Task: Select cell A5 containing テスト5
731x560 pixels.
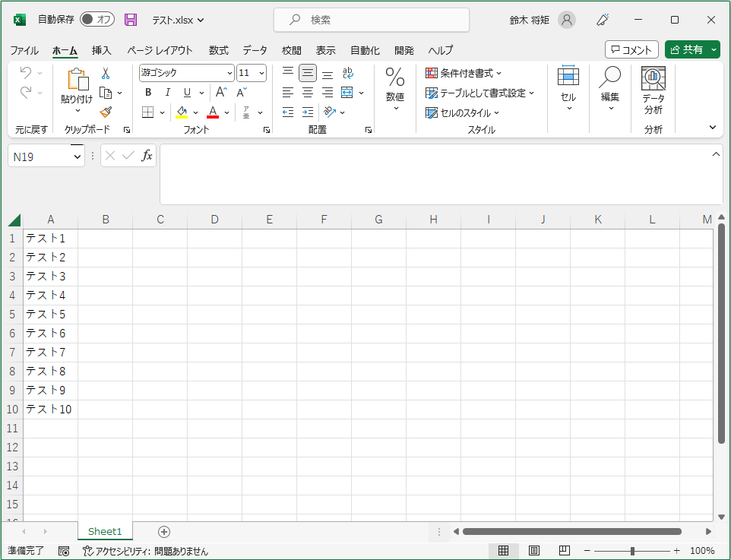Action: tap(50, 314)
